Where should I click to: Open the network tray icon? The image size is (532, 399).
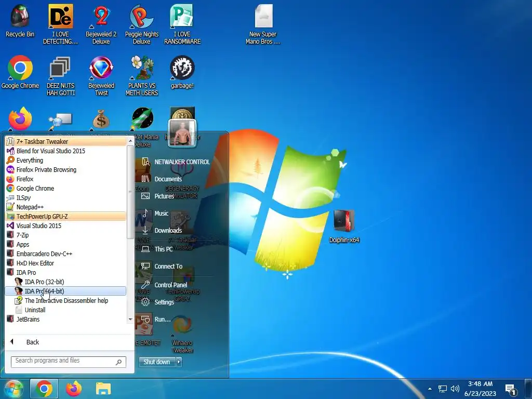443,389
